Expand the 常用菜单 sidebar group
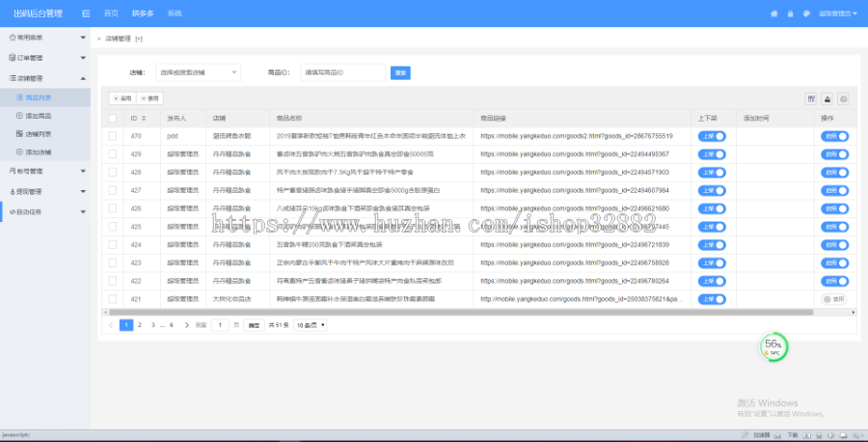The width and height of the screenshot is (868, 442). tap(44, 38)
